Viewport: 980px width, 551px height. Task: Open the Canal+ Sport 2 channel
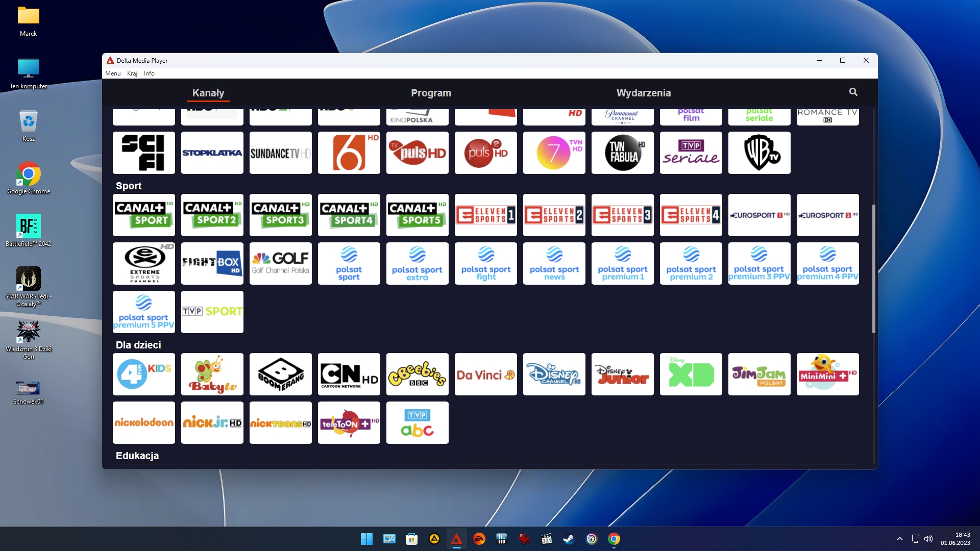pos(212,215)
